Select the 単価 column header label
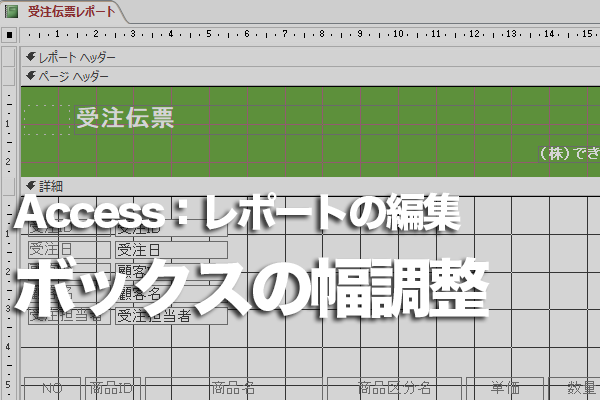This screenshot has width=600, height=400. (505, 389)
